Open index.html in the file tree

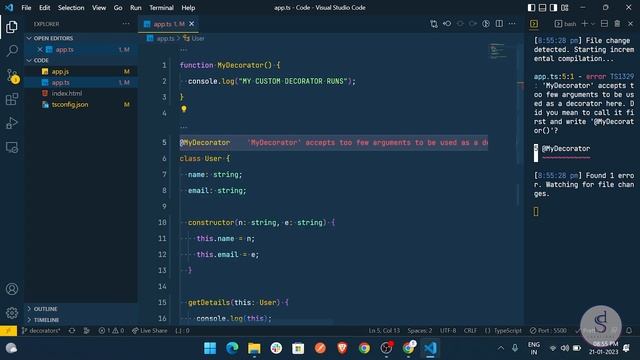[x=81, y=93]
